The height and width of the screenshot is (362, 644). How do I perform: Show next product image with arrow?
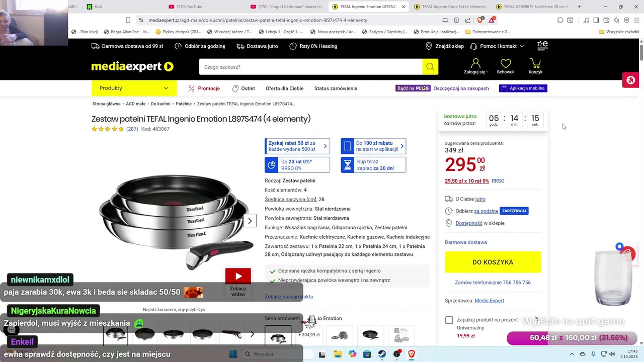click(x=250, y=221)
